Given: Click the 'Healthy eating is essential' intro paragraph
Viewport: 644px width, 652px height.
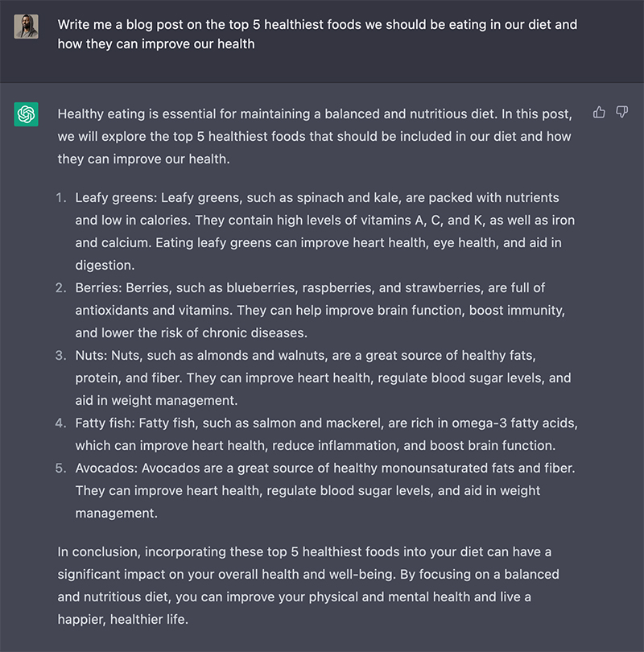Looking at the screenshot, I should (315, 136).
